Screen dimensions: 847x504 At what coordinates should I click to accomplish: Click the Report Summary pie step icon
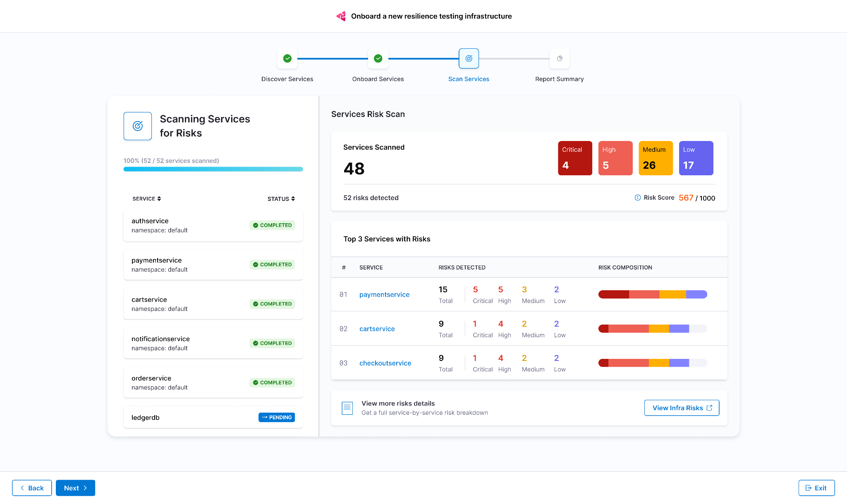click(560, 58)
